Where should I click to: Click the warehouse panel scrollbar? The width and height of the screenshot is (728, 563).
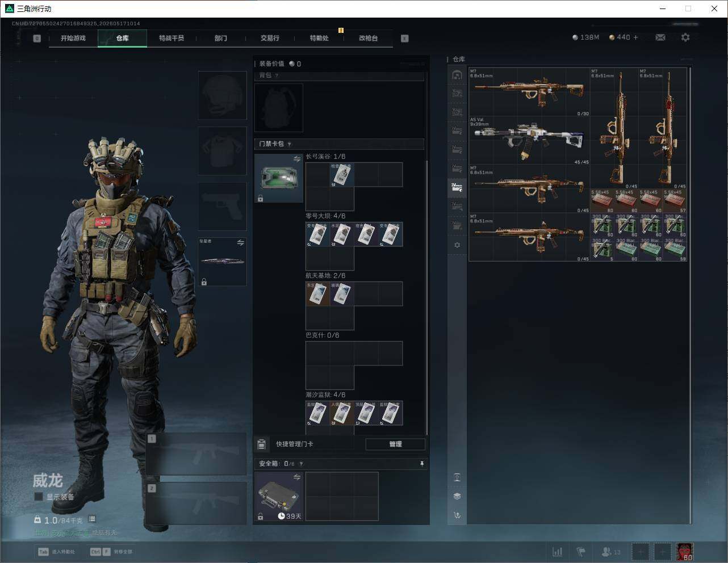click(x=690, y=295)
